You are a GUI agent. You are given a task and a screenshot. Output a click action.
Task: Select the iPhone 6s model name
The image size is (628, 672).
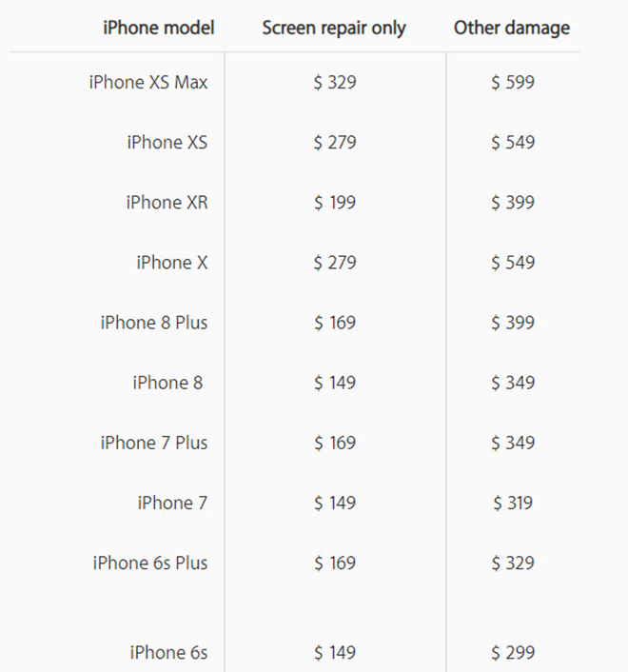point(168,652)
